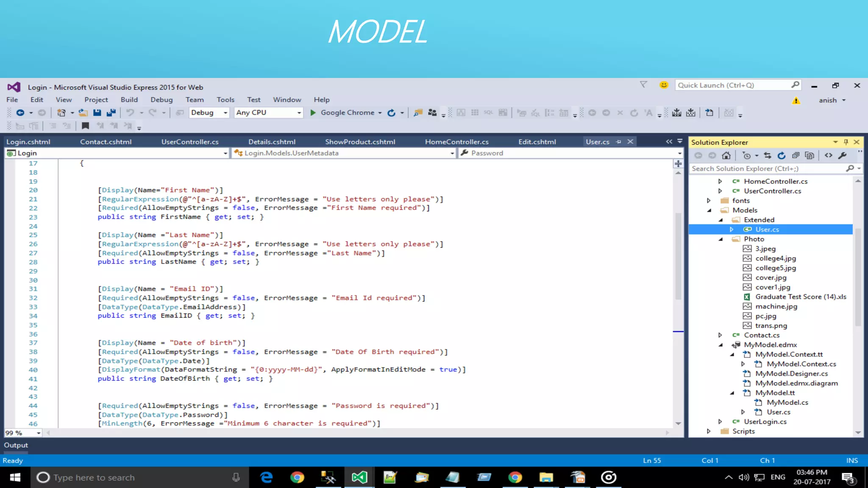Toggle pin on the User.cs tab
The image size is (868, 488).
click(x=619, y=142)
